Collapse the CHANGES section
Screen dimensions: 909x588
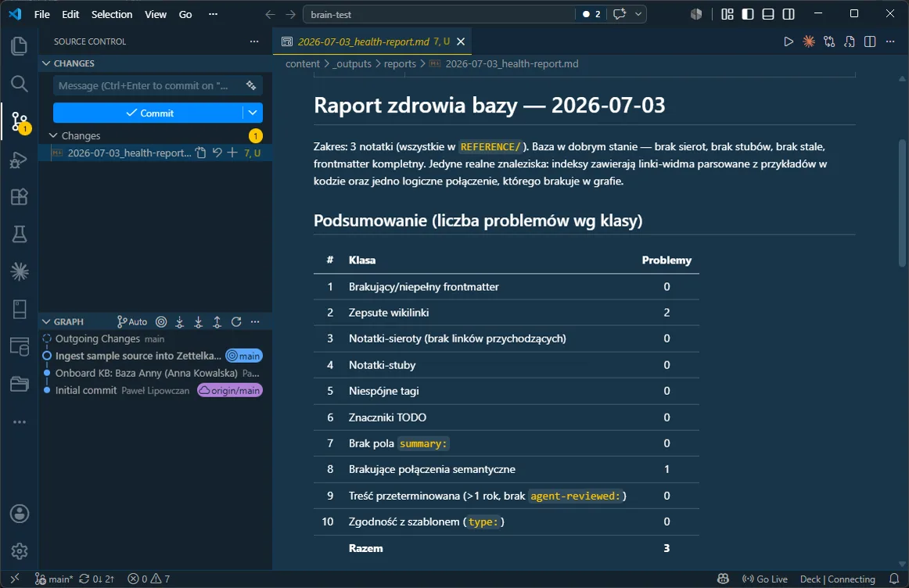point(47,63)
